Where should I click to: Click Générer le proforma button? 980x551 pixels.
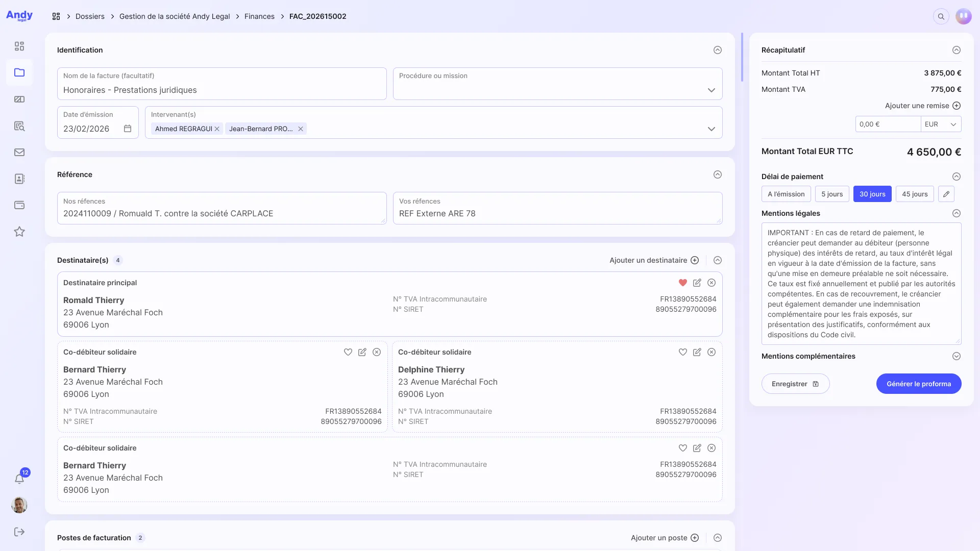919,384
